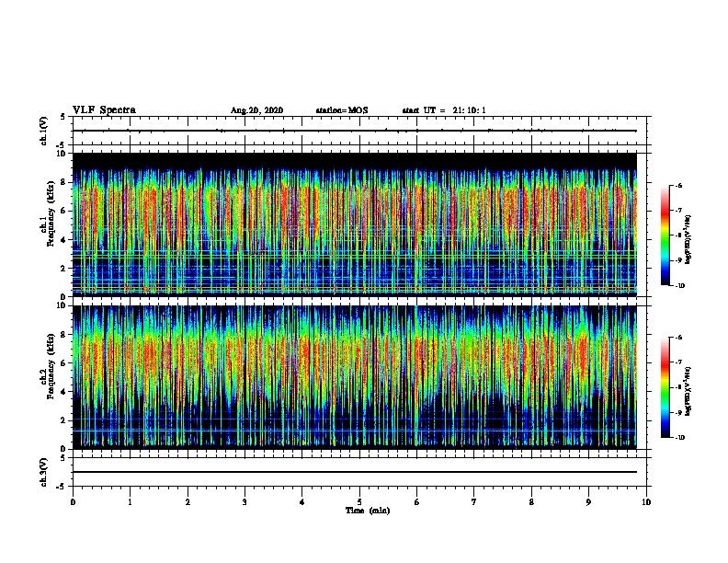728x563 pixels.
Task: Click the time axis tick label '10'
Action: (646, 502)
